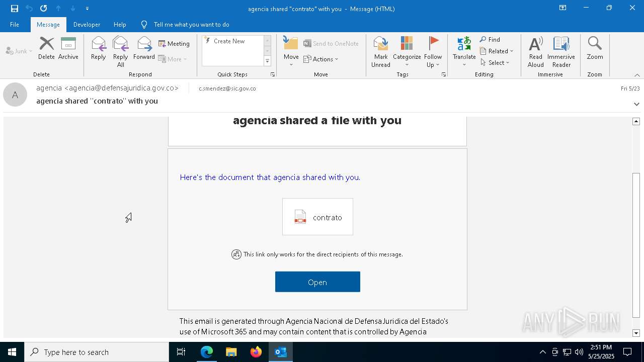Open the volume control in tray
644x362 pixels.
(579, 352)
